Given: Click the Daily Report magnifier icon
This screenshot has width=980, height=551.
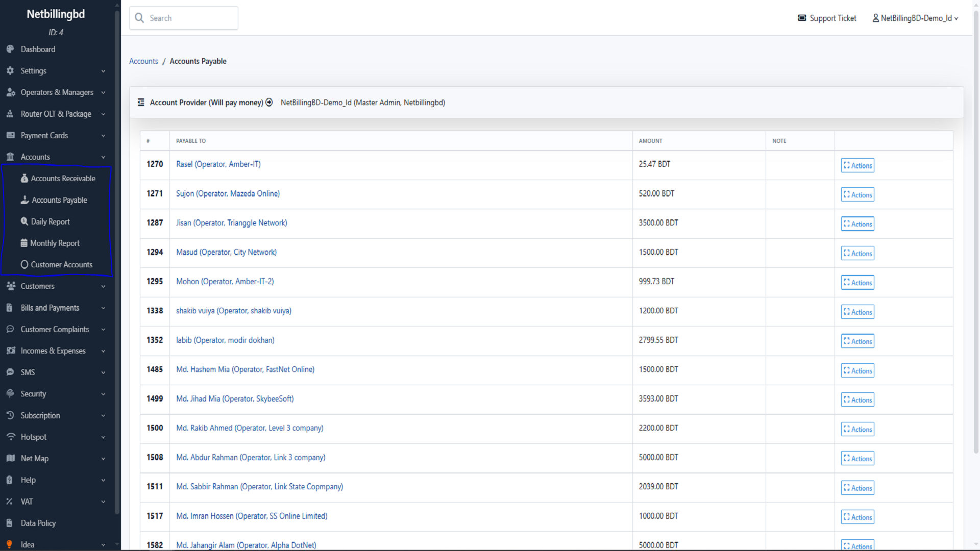Looking at the screenshot, I should coord(24,221).
